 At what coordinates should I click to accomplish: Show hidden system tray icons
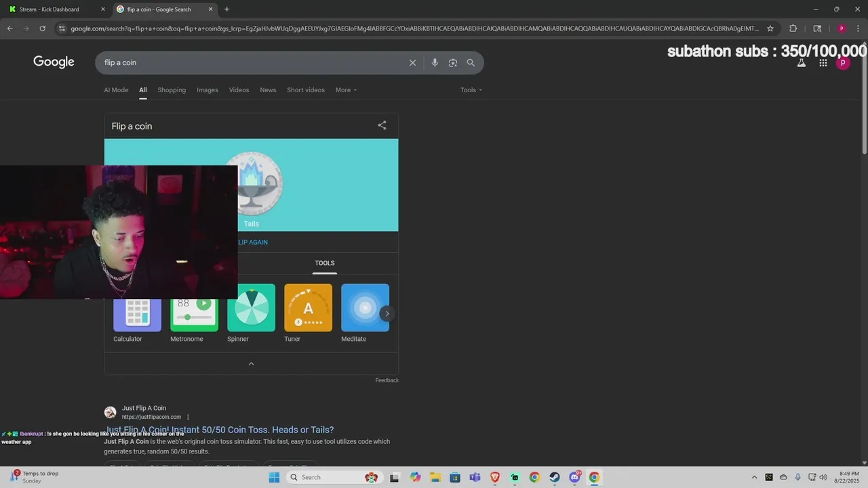pos(754,477)
